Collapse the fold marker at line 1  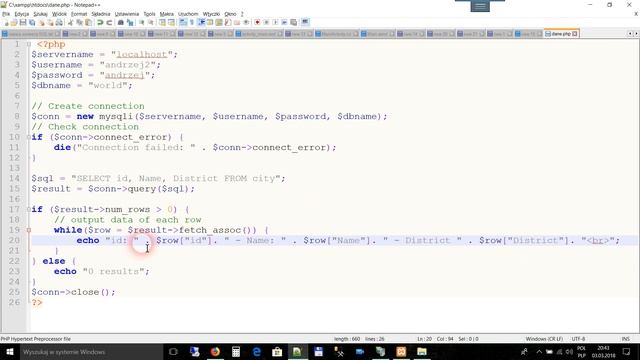pos(29,44)
